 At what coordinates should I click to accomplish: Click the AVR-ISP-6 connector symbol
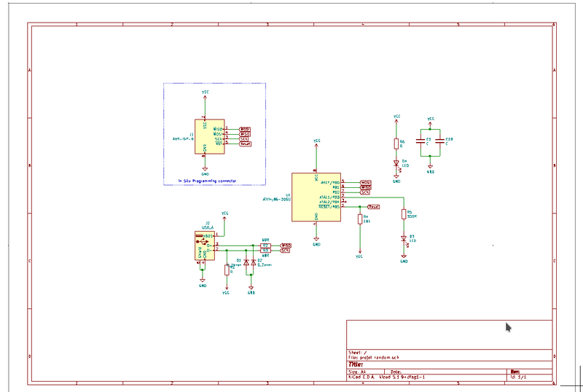pyautogui.click(x=205, y=136)
